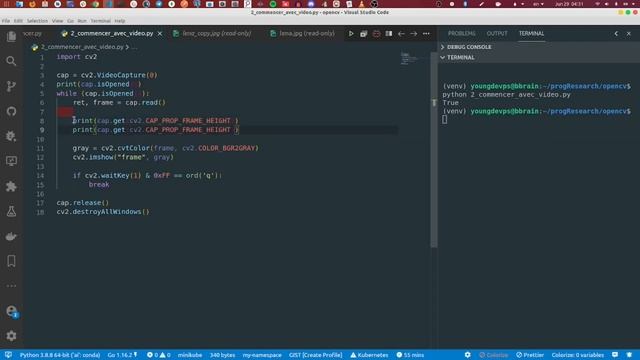Viewport: 640px width, 360px height.
Task: Open the Extensions view
Action: [x=11, y=186]
